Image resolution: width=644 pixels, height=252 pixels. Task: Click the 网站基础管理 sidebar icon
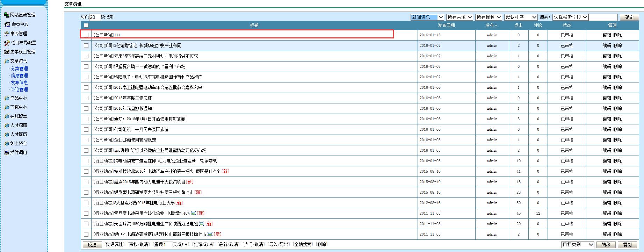[x=6, y=15]
